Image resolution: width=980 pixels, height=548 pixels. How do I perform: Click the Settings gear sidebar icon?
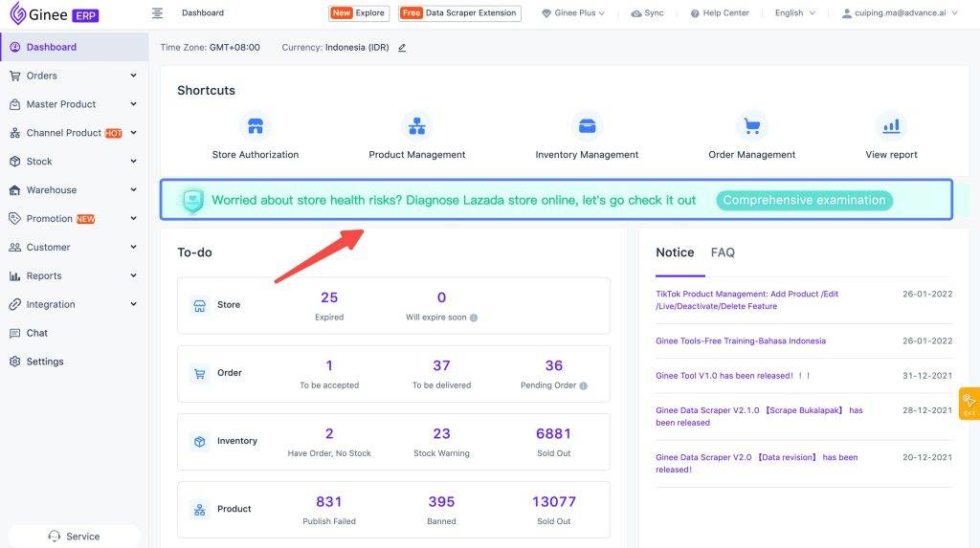(15, 362)
